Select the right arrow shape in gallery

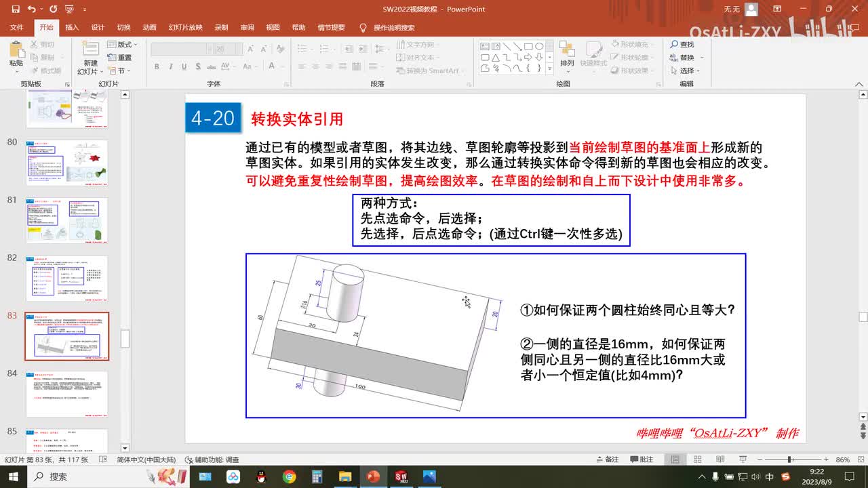pos(529,58)
